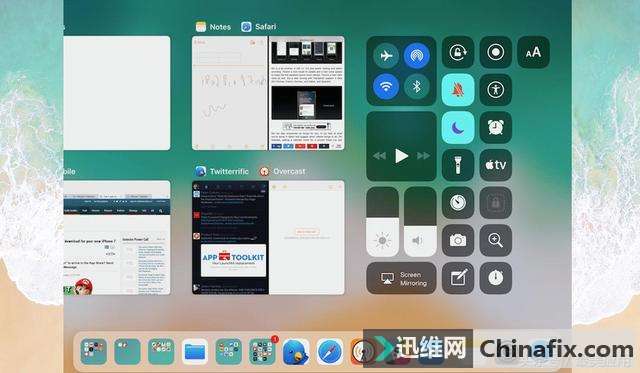Screen dimensions: 640x373
Task: Tap the Overcast label icon
Action: click(264, 171)
